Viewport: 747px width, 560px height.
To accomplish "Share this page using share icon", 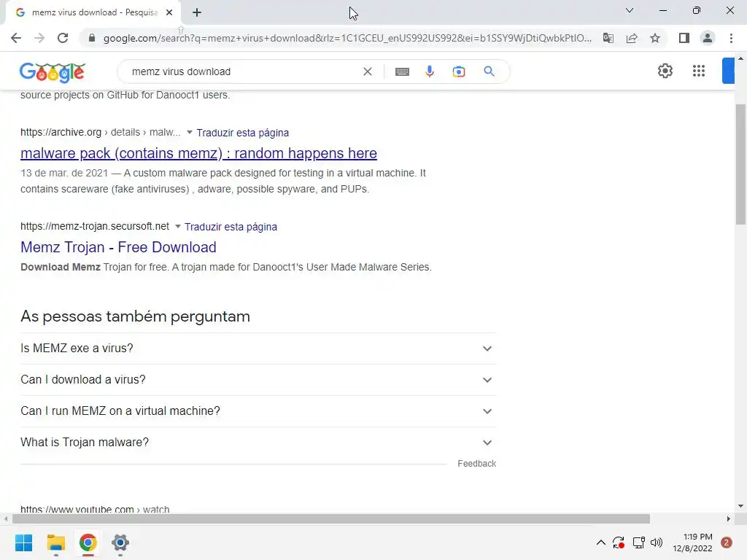I will coord(632,38).
